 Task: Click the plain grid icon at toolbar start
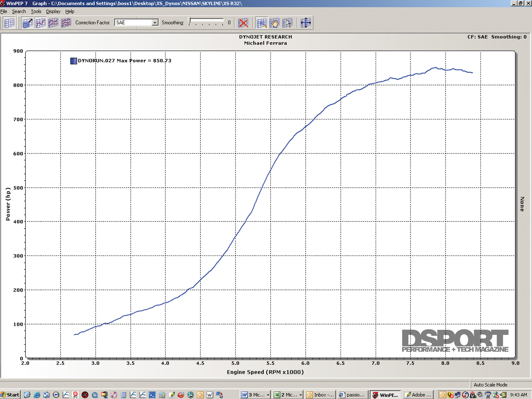click(x=9, y=23)
